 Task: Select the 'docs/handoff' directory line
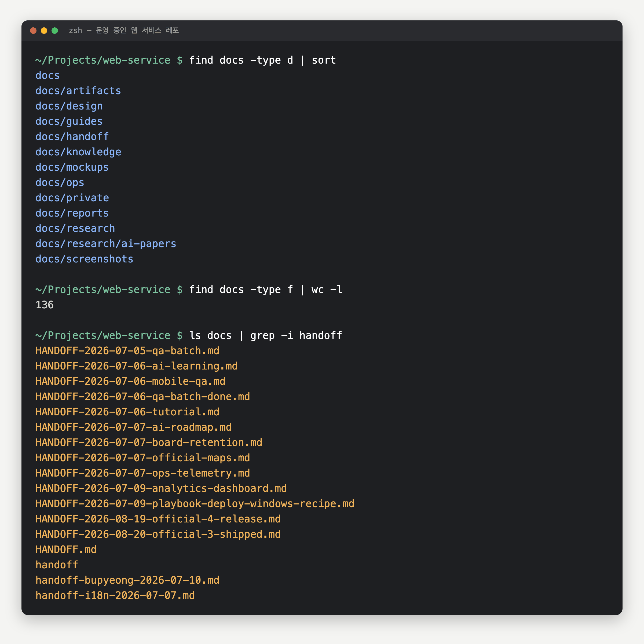[x=72, y=137]
